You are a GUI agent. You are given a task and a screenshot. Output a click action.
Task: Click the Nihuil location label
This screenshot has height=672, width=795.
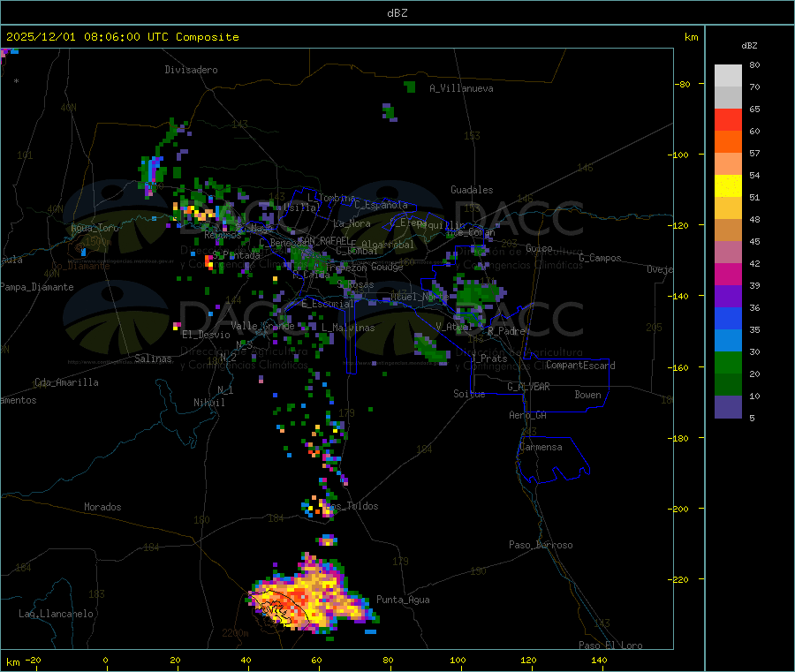[x=209, y=403]
